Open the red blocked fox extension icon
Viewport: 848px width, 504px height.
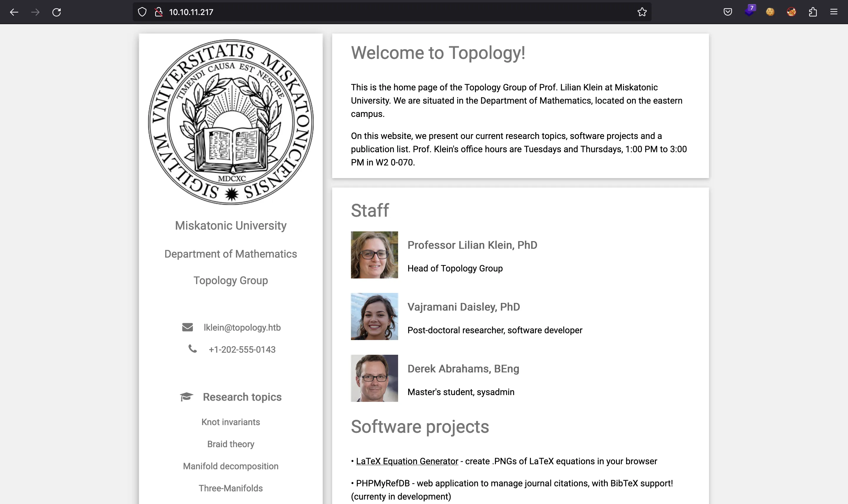791,12
